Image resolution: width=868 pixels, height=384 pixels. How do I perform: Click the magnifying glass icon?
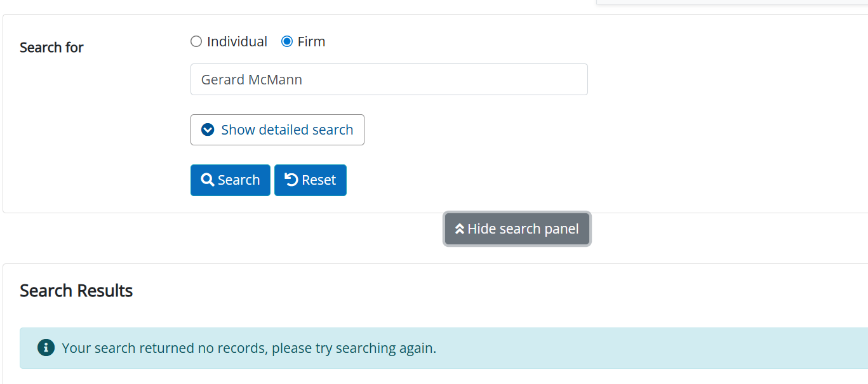(207, 180)
